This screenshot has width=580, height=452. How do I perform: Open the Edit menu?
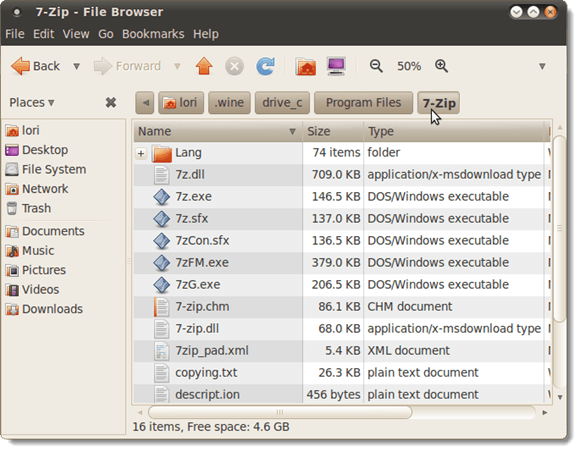44,34
